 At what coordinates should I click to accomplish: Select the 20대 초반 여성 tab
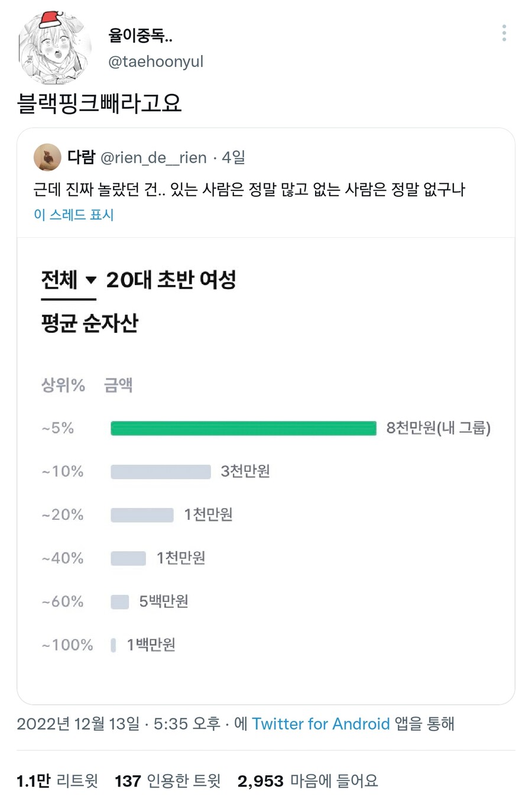tap(171, 280)
